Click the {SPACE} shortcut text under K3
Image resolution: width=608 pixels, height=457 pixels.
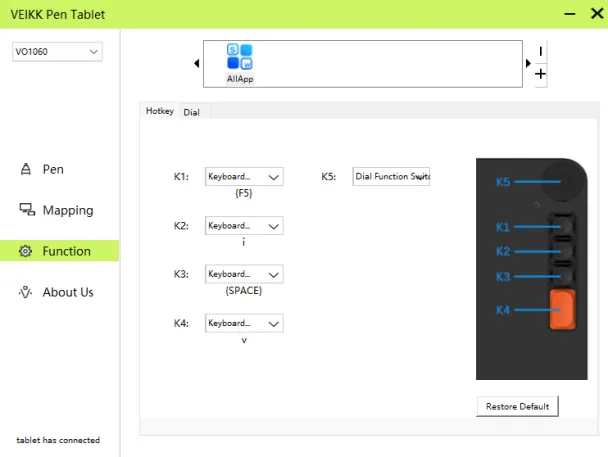pos(244,291)
